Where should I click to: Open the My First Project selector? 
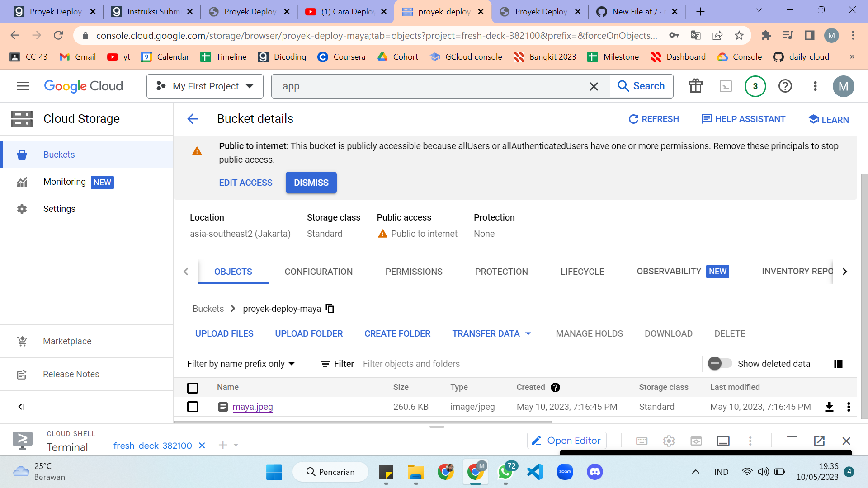click(x=204, y=86)
